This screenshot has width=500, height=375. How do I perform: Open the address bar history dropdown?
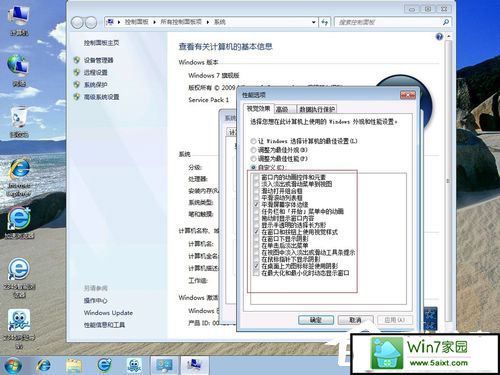[x=314, y=22]
